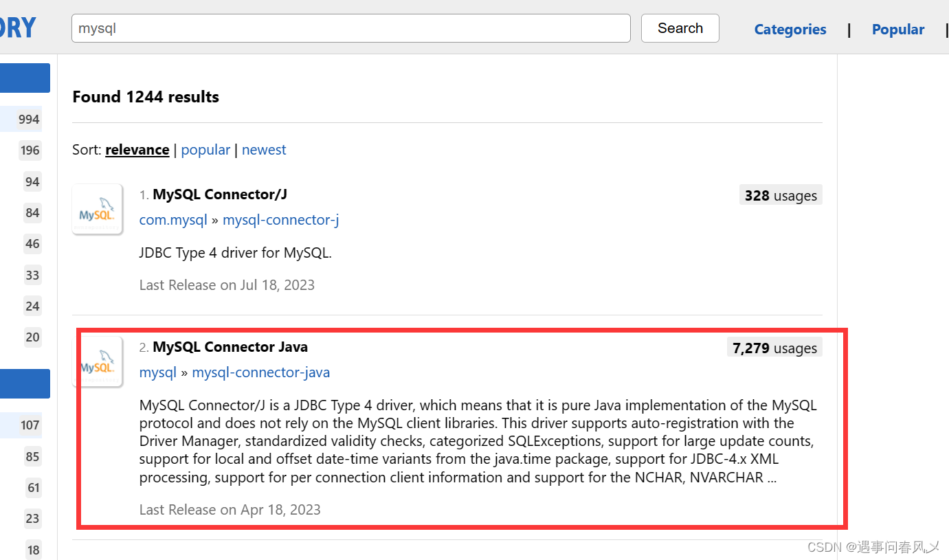Click the 196 count in the sidebar
This screenshot has height=560, width=949.
30,150
